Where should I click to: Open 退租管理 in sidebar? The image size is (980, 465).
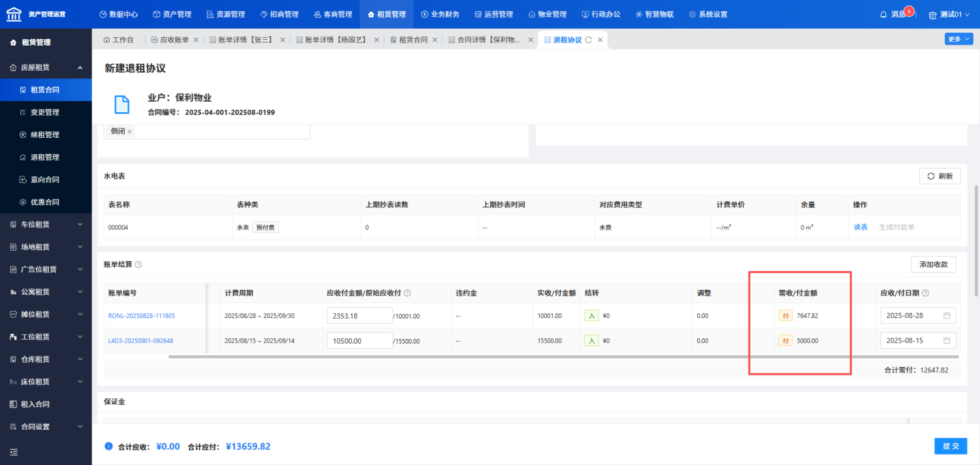click(x=46, y=157)
